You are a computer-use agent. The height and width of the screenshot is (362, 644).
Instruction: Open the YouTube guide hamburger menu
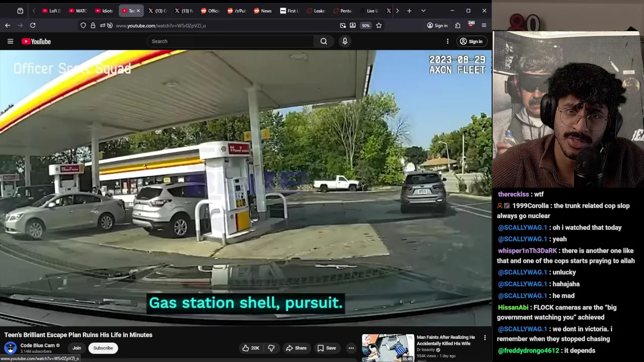pos(10,41)
